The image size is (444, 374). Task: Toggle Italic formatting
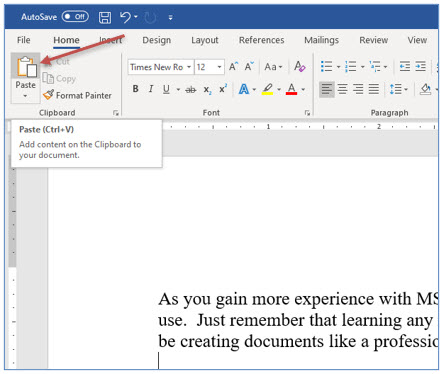151,89
